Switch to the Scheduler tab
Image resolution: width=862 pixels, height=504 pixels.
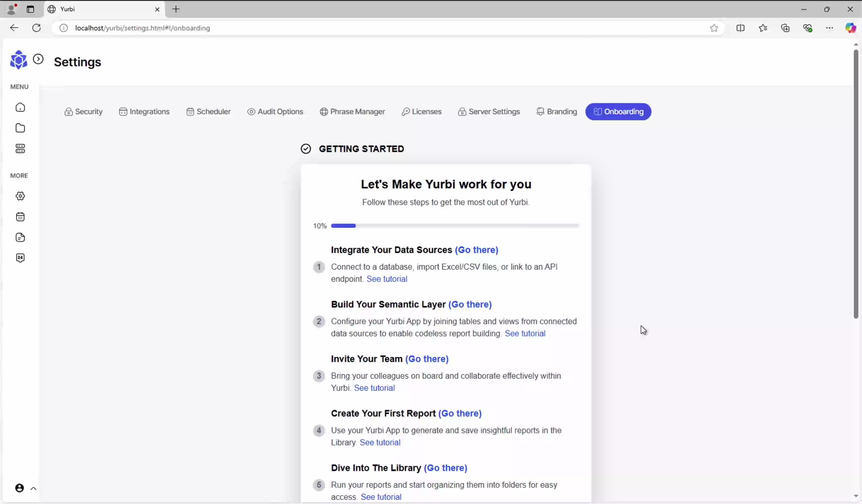[208, 112]
